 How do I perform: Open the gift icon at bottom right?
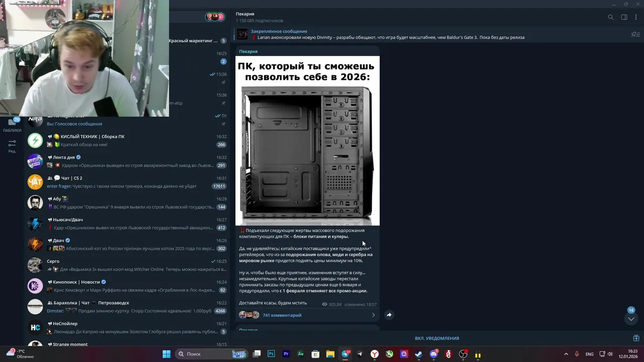pos(636,338)
